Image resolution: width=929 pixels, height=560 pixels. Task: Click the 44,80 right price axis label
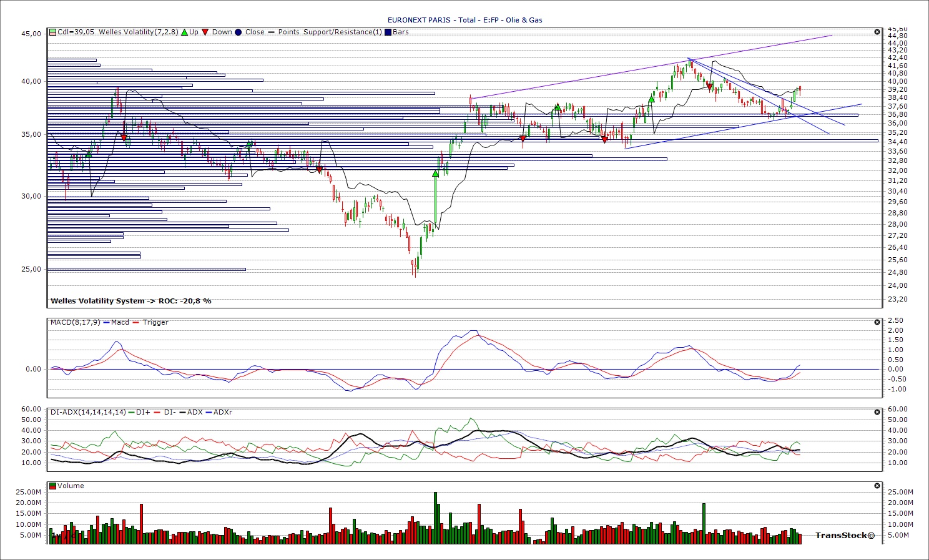(897, 36)
